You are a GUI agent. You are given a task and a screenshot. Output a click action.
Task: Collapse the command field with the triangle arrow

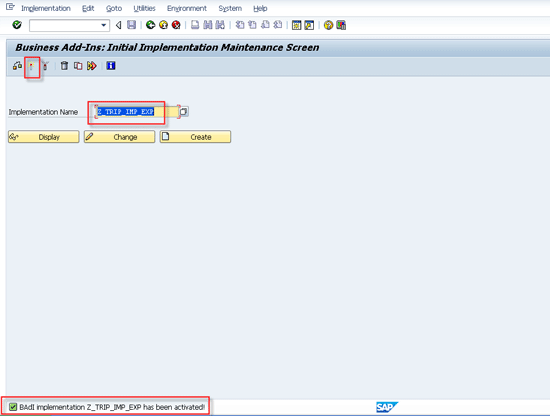119,25
